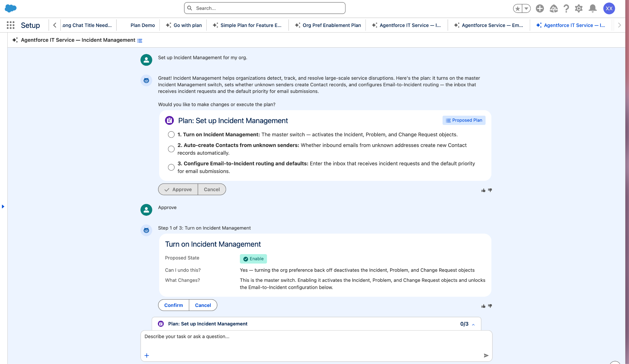Open the XX user profile avatar
629x364 pixels.
pyautogui.click(x=609, y=9)
